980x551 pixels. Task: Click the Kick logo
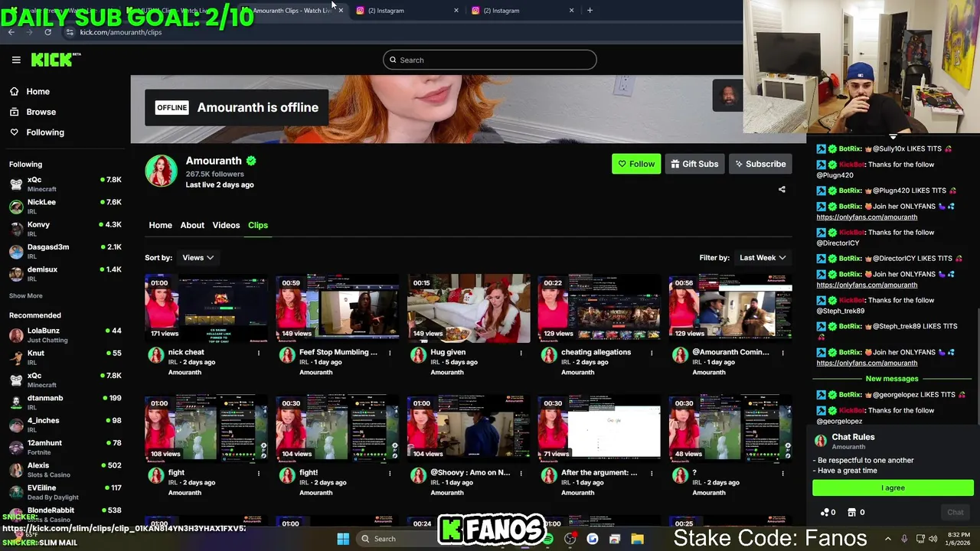pyautogui.click(x=55, y=60)
